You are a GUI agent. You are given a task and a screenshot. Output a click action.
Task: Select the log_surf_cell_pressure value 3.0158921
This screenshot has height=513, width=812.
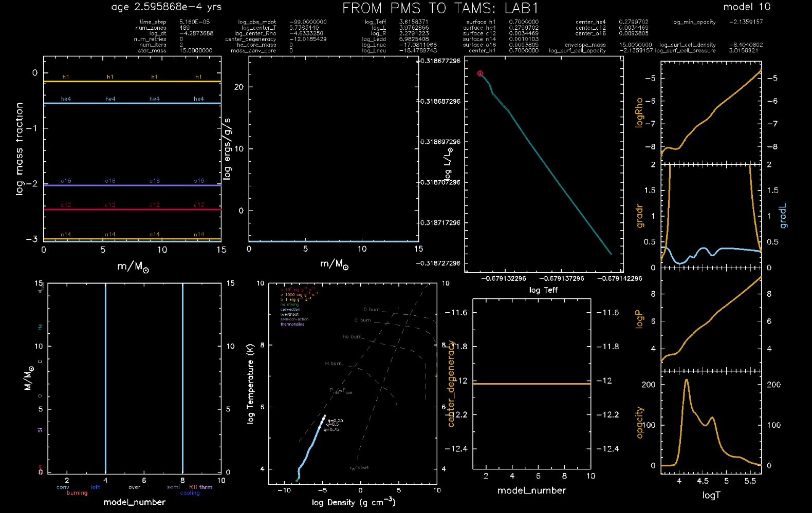743,50
